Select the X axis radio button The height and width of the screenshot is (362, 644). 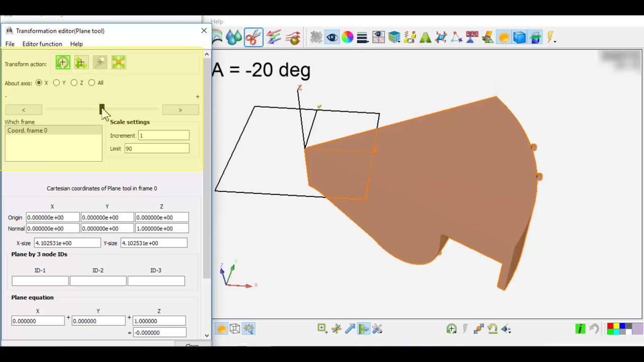[x=39, y=83]
